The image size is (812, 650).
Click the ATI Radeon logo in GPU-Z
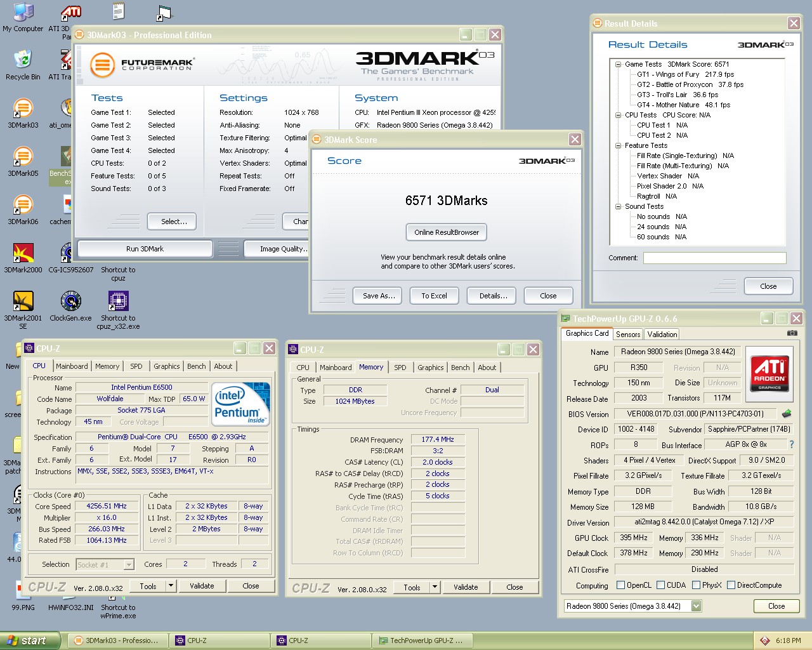pos(769,373)
